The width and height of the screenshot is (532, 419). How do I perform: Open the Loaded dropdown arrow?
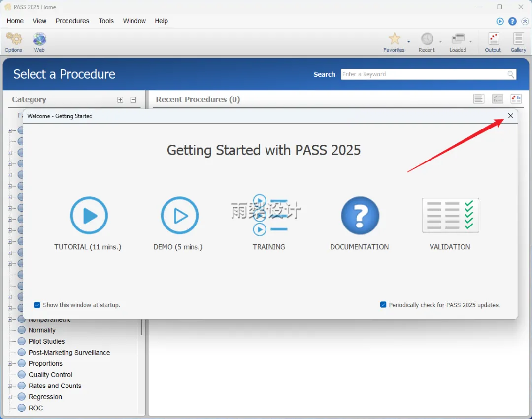(x=470, y=42)
